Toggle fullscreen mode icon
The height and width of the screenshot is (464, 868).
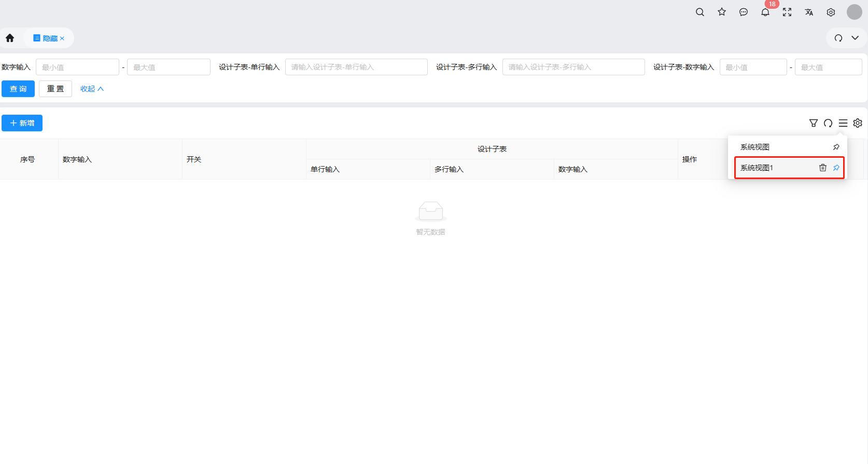point(787,12)
